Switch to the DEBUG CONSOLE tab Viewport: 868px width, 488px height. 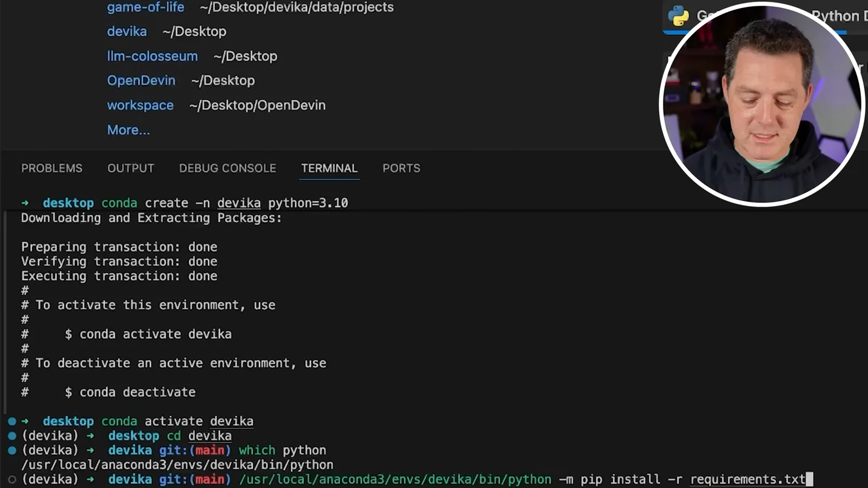click(227, 168)
